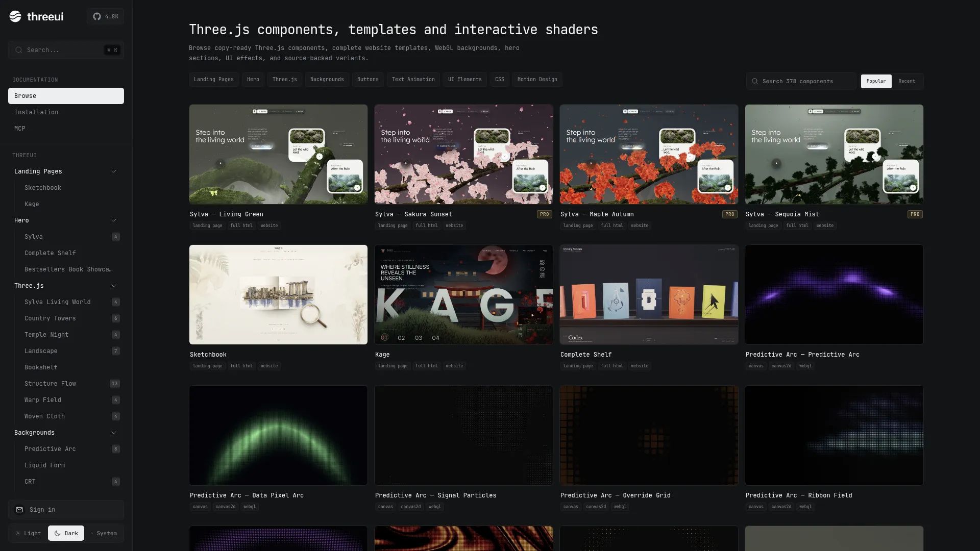Filter by CSS category
Image resolution: width=980 pixels, height=551 pixels.
pos(500,80)
